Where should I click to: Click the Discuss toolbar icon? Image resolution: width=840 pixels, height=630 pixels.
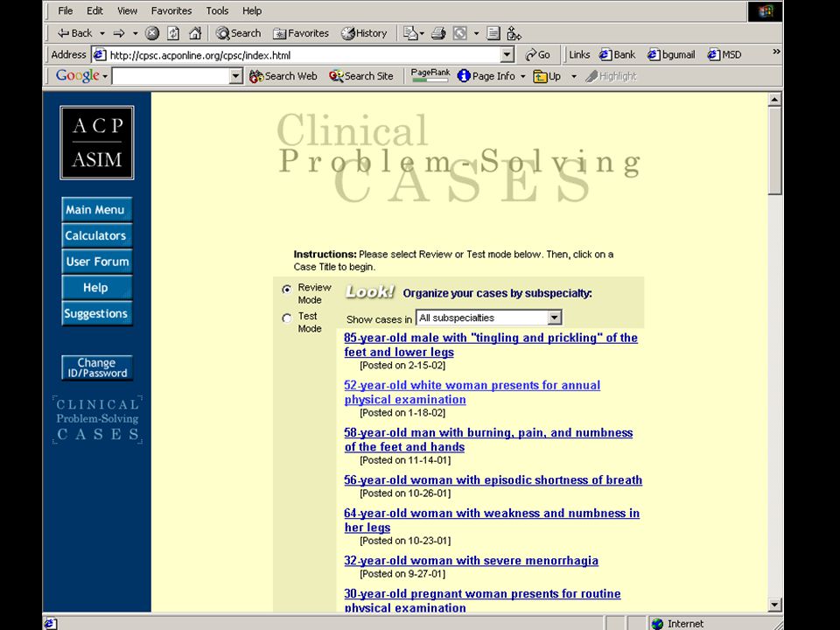(x=493, y=33)
